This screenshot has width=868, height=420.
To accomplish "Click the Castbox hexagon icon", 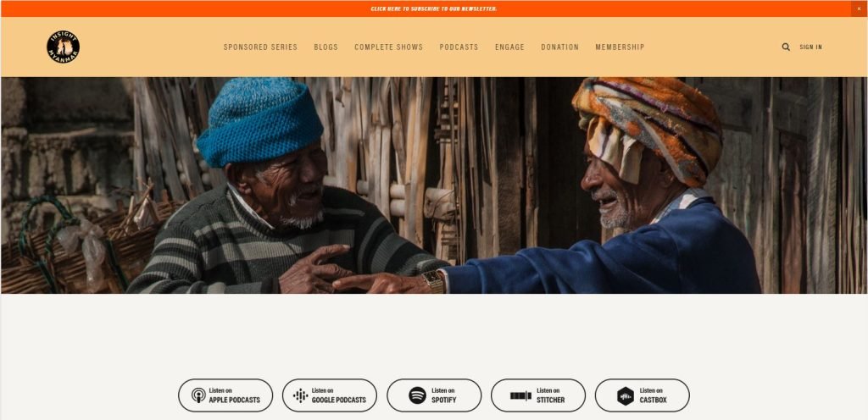I will (626, 395).
